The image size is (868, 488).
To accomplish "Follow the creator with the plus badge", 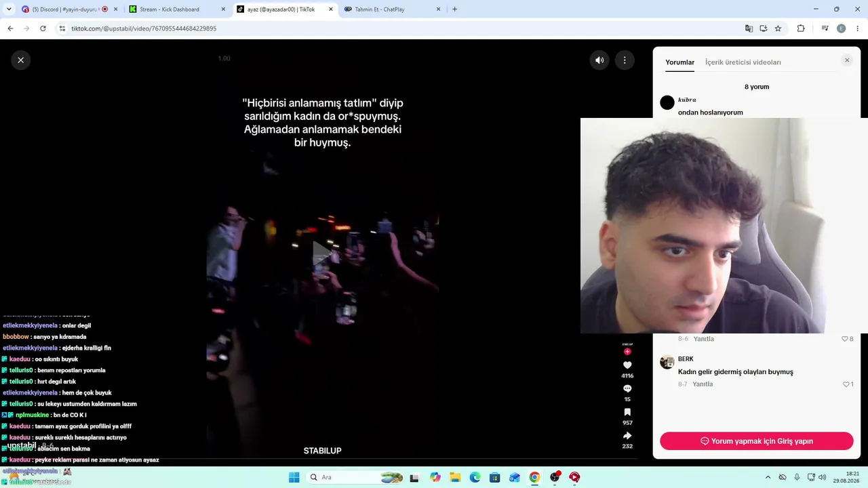I will coord(627,352).
